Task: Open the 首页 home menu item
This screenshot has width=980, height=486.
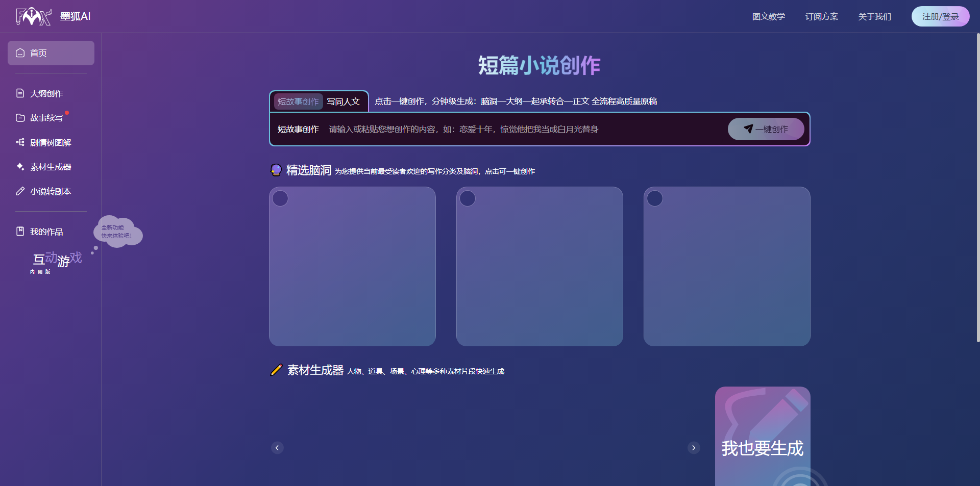Action: coord(51,53)
